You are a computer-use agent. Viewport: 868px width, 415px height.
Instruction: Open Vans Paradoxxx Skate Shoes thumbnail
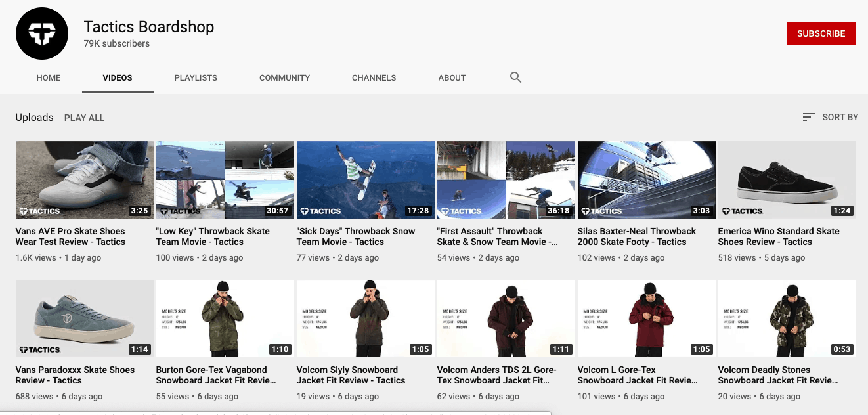[85, 318]
